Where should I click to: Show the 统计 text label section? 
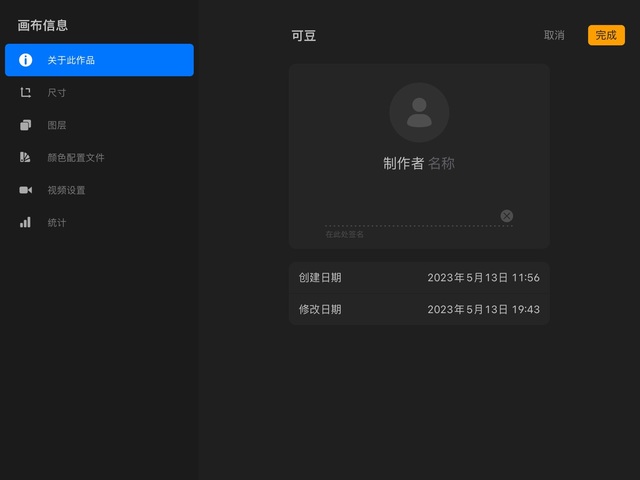tap(57, 222)
